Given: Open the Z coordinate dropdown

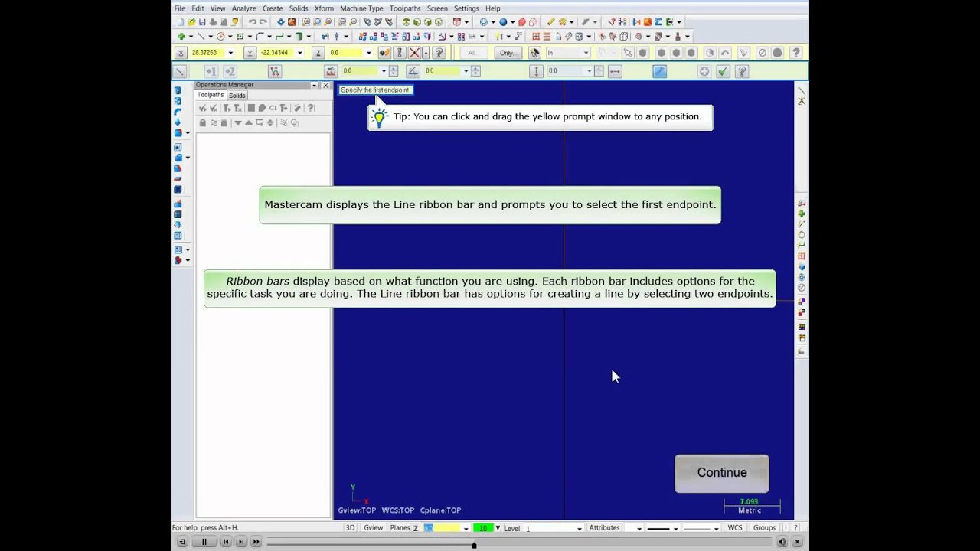Looking at the screenshot, I should pyautogui.click(x=368, y=53).
